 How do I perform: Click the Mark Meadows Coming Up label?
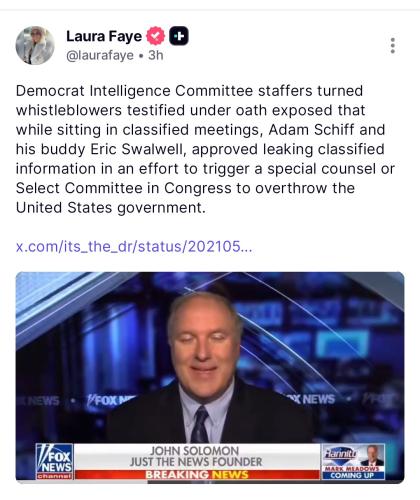point(353,472)
